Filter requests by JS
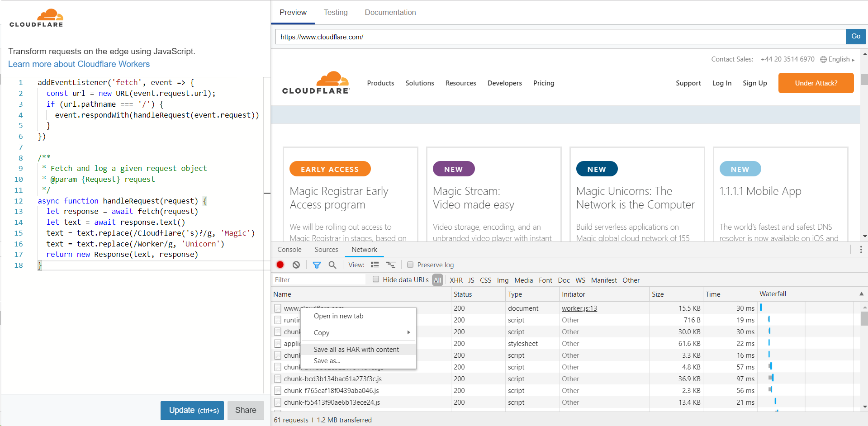The height and width of the screenshot is (426, 868). click(x=471, y=280)
